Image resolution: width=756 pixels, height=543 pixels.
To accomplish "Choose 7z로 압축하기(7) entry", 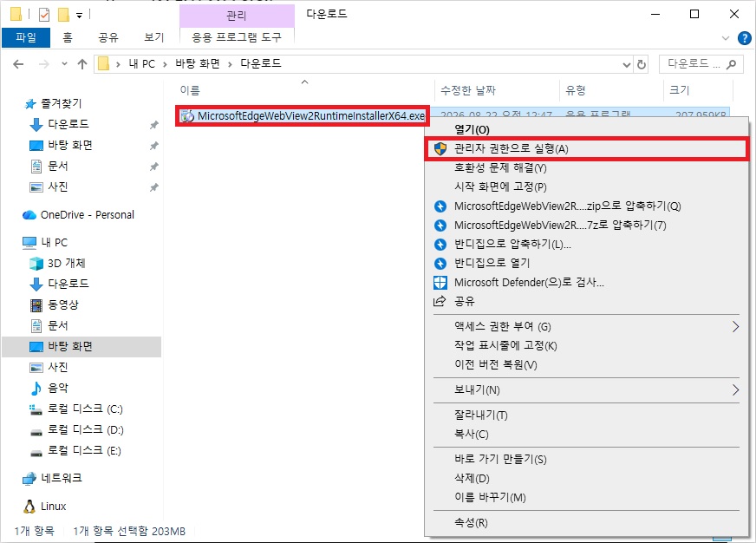I will [x=586, y=226].
